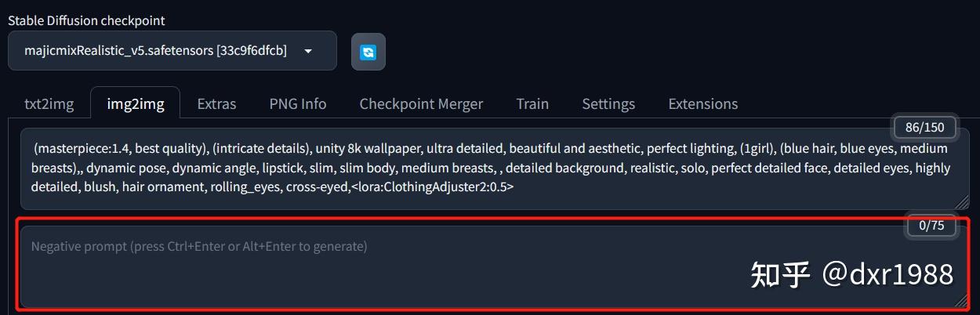The image size is (980, 315).
Task: Click the refresh checkpoint list icon
Action: tap(368, 52)
